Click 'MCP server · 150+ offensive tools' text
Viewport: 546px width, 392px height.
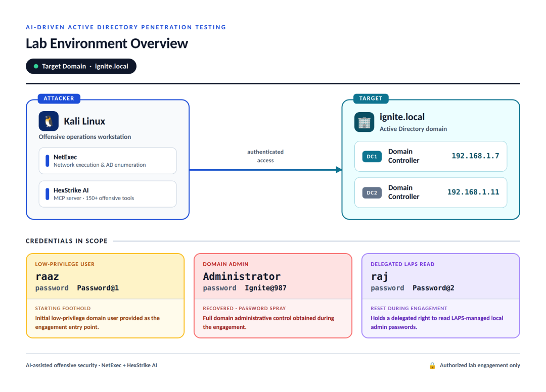pyautogui.click(x=94, y=198)
